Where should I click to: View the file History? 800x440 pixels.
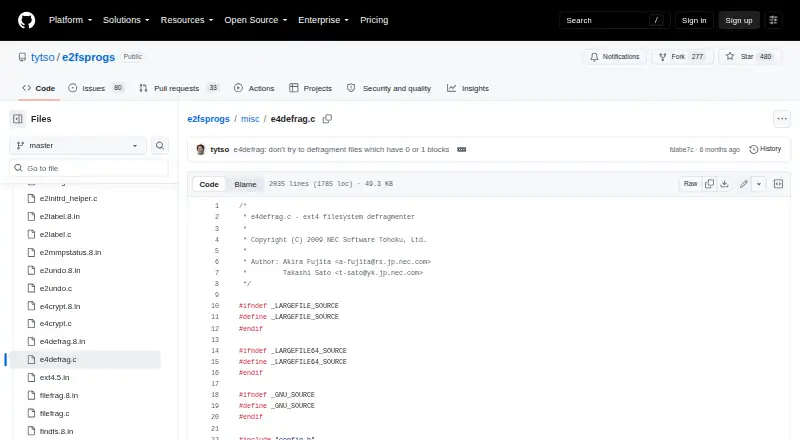coord(765,149)
